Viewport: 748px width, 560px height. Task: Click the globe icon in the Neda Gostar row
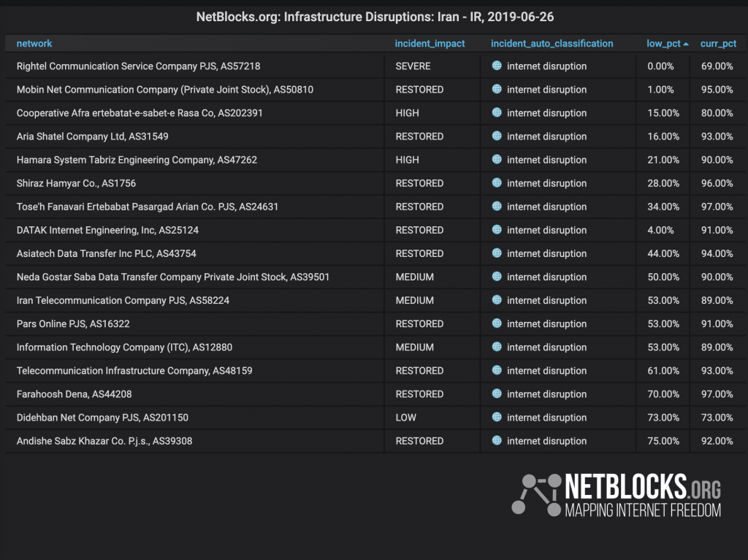click(497, 276)
